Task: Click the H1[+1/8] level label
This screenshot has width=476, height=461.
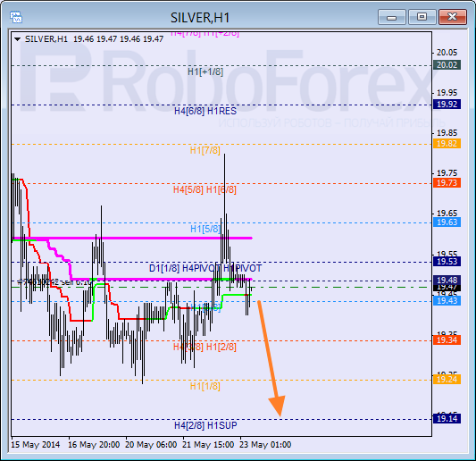Action: (205, 71)
